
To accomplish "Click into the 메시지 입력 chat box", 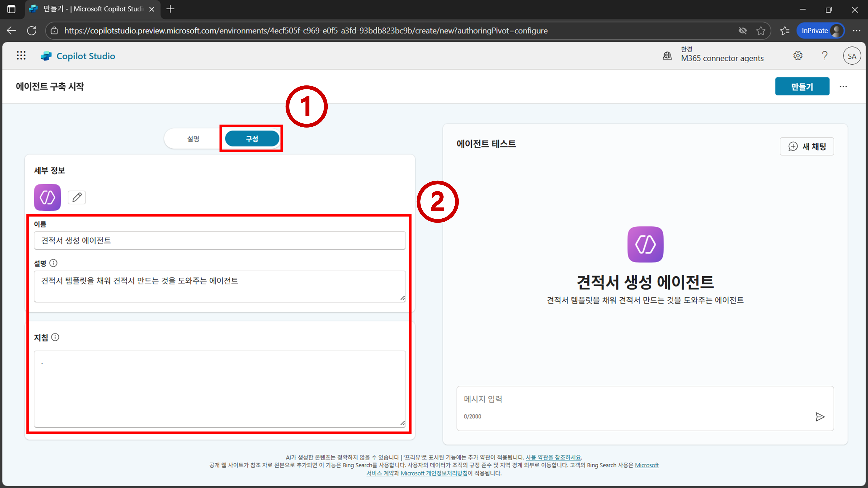I will [633, 400].
